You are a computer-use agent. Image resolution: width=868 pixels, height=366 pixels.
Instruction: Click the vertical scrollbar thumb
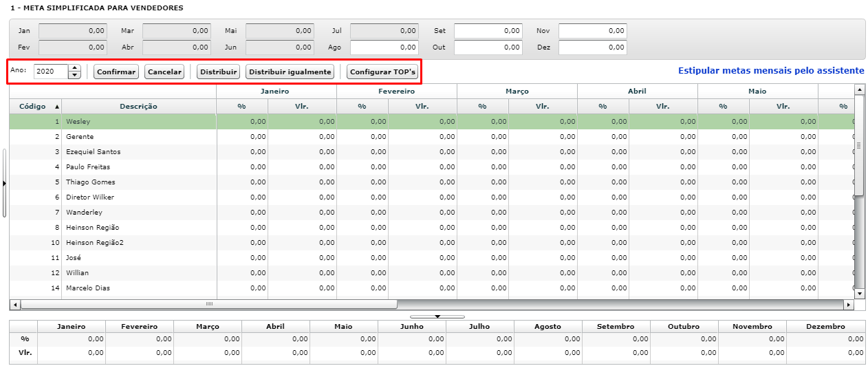(859, 145)
